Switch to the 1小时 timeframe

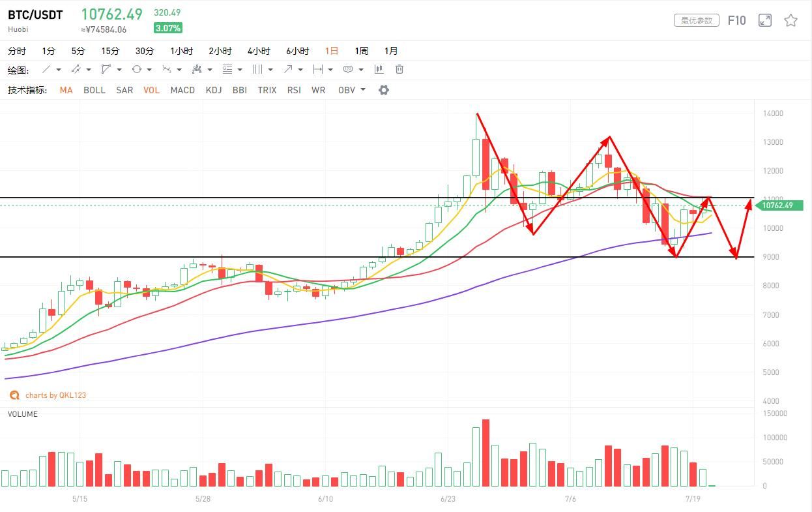[x=182, y=51]
